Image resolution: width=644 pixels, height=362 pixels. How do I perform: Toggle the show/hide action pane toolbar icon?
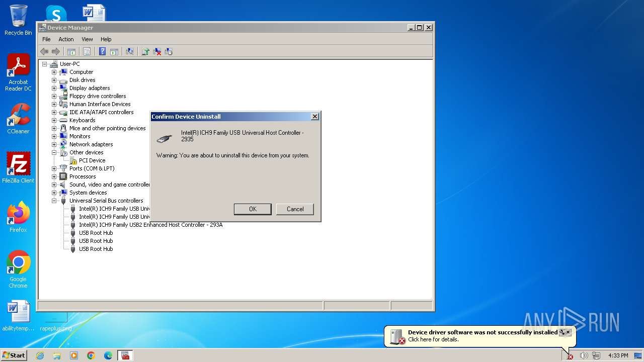click(x=114, y=51)
